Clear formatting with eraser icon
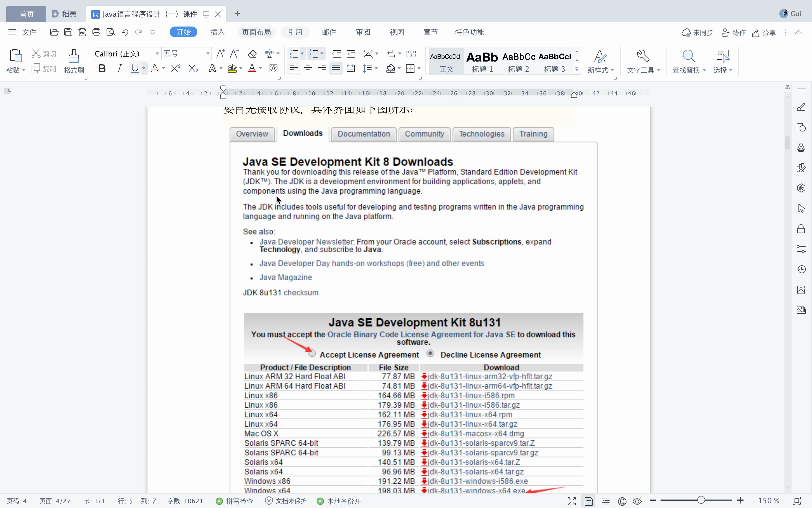This screenshot has height=508, width=812. click(x=252, y=54)
